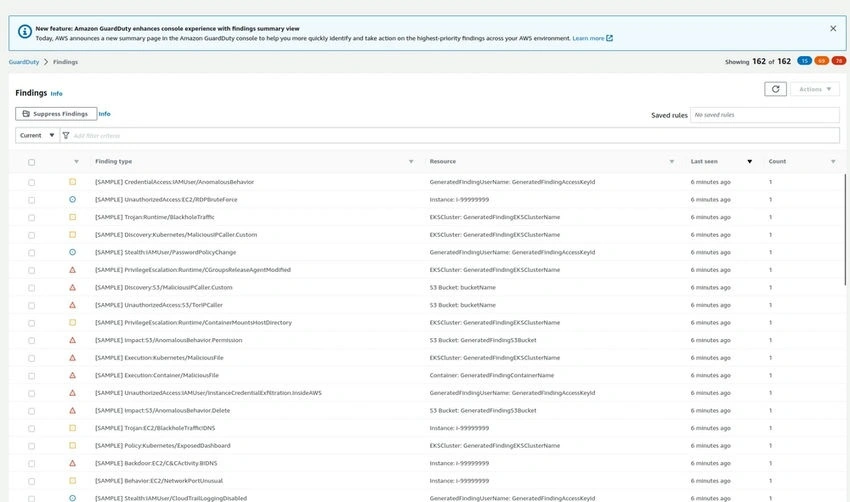The width and height of the screenshot is (850, 502).
Task: Click the Add filter criteria input field
Action: 455,136
